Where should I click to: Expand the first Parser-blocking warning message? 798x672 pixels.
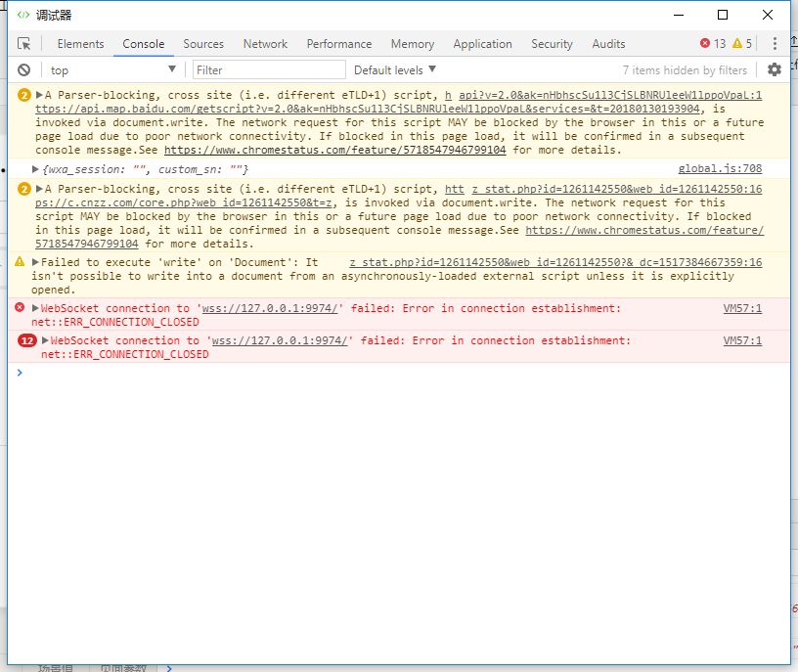point(39,95)
